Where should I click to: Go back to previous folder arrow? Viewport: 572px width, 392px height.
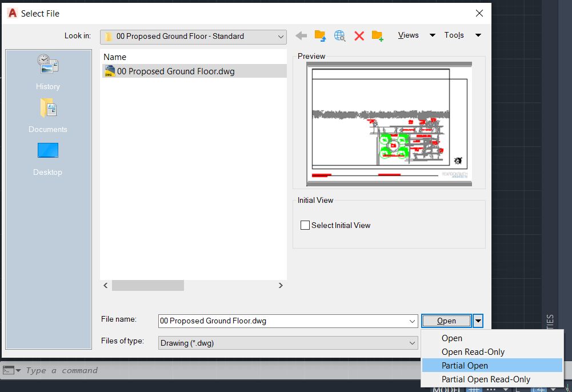[301, 36]
